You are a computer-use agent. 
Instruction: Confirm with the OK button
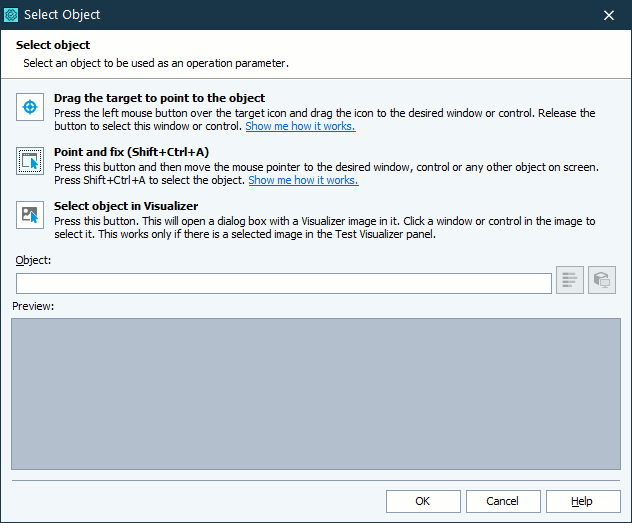tap(423, 501)
